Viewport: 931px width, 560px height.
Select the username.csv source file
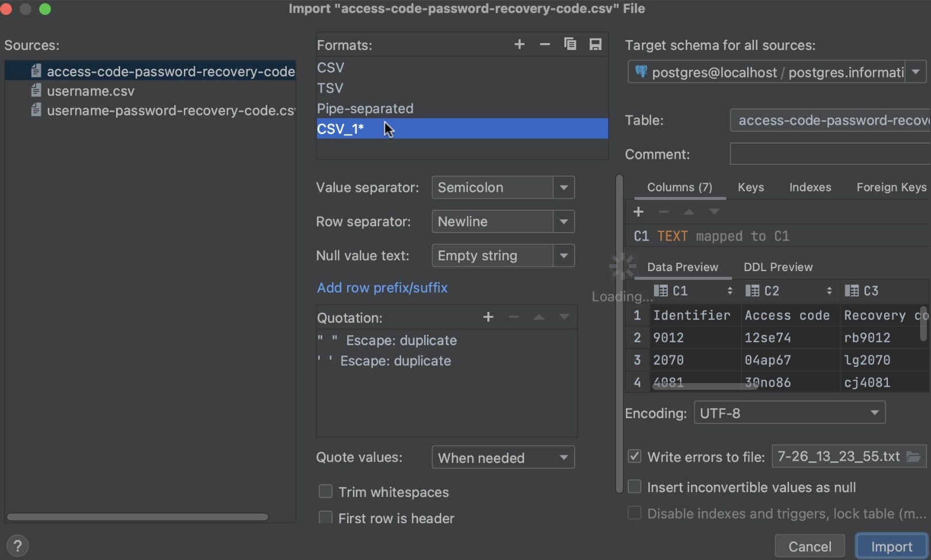(x=90, y=91)
